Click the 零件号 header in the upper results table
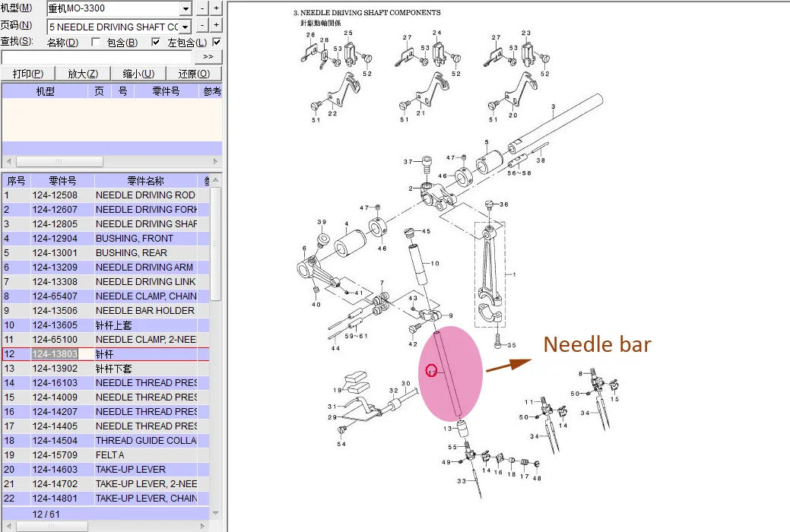The width and height of the screenshot is (790, 532). click(166, 91)
